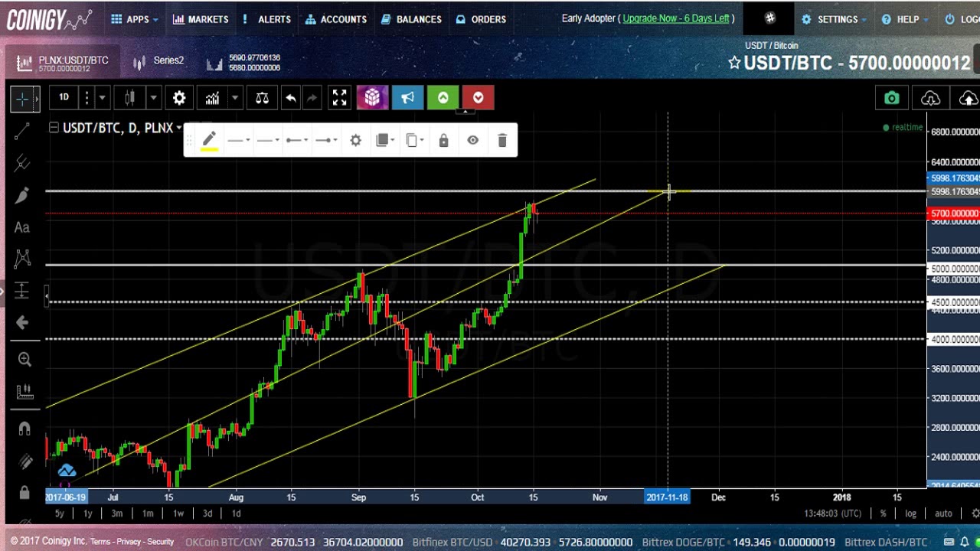Click the green up-arrow buy button
The image size is (980, 551).
(x=443, y=97)
